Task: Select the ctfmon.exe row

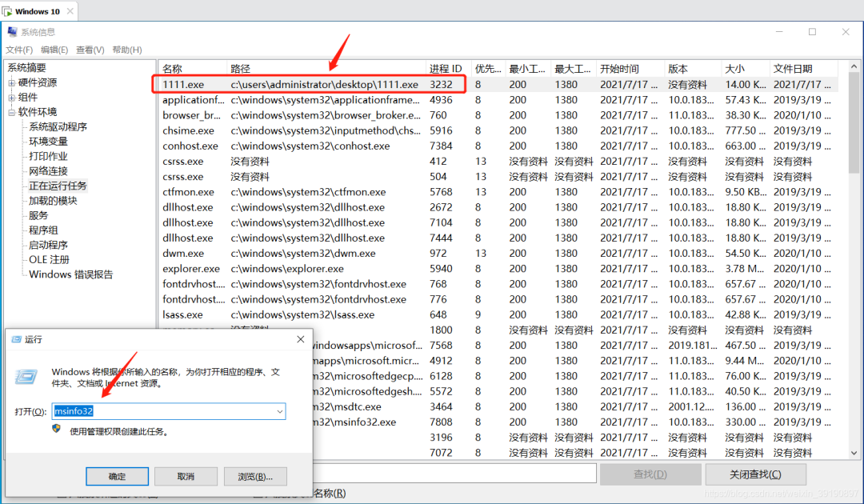Action: [498, 192]
